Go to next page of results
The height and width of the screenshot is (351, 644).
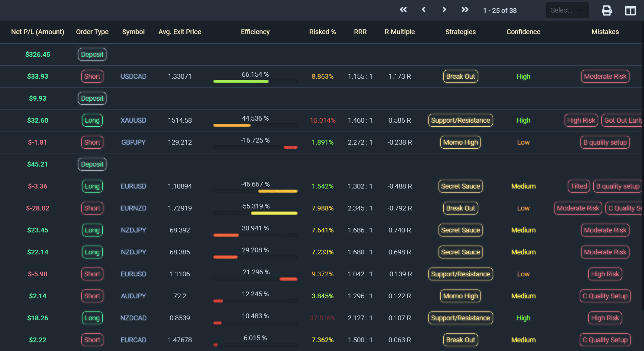pos(444,10)
